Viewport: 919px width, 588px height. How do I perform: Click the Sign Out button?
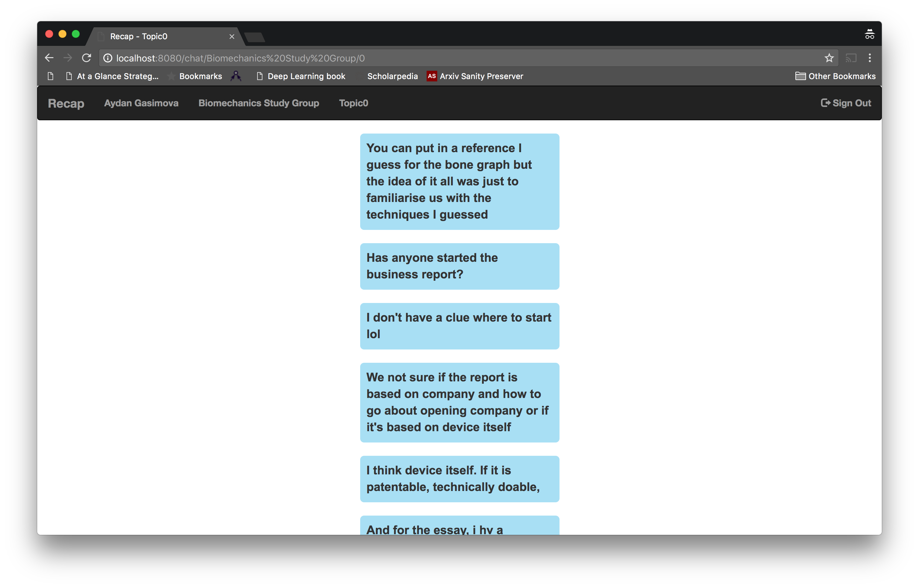point(846,103)
